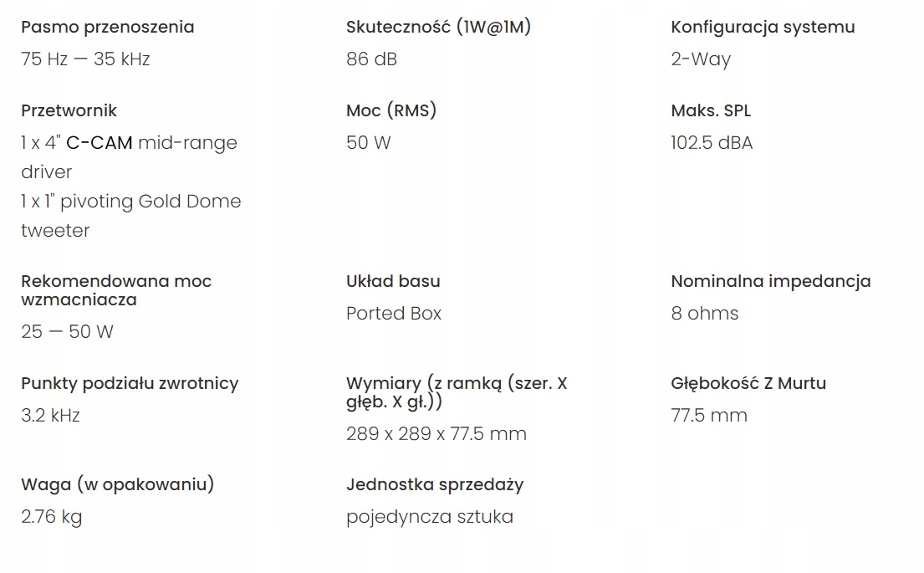Select the 102.5 dBA value

712,143
